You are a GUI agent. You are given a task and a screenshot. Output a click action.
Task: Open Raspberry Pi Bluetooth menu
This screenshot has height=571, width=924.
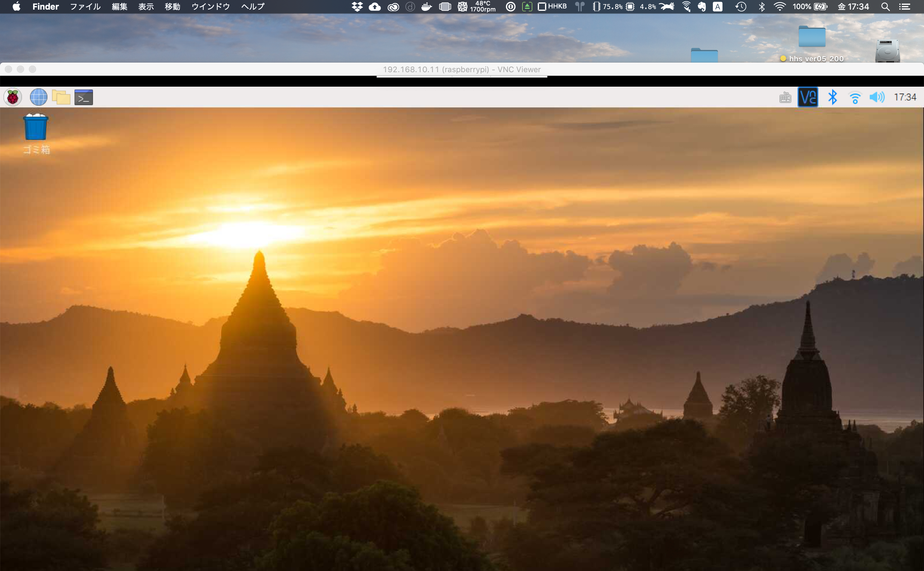[x=832, y=97]
